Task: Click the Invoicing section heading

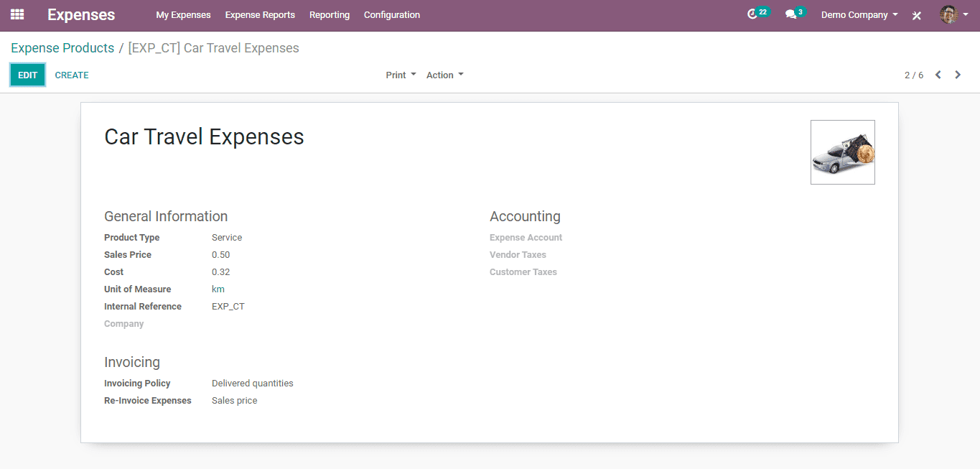Action: 132,362
